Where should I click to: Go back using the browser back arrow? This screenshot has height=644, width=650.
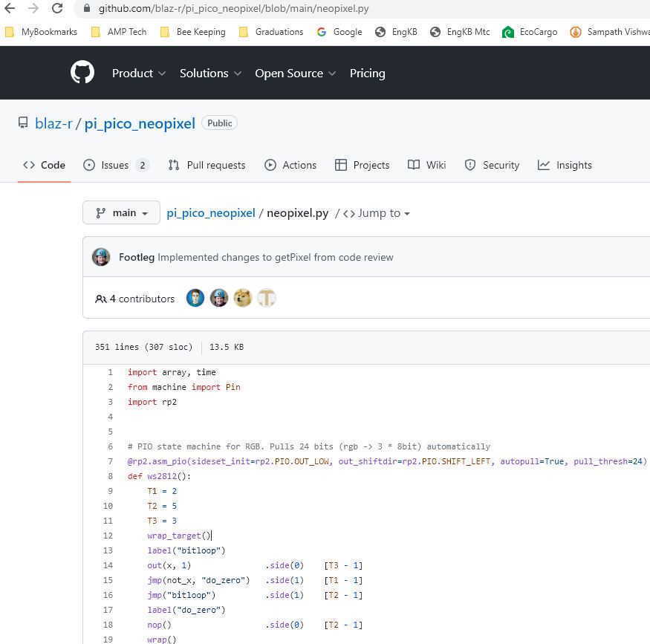pos(10,9)
